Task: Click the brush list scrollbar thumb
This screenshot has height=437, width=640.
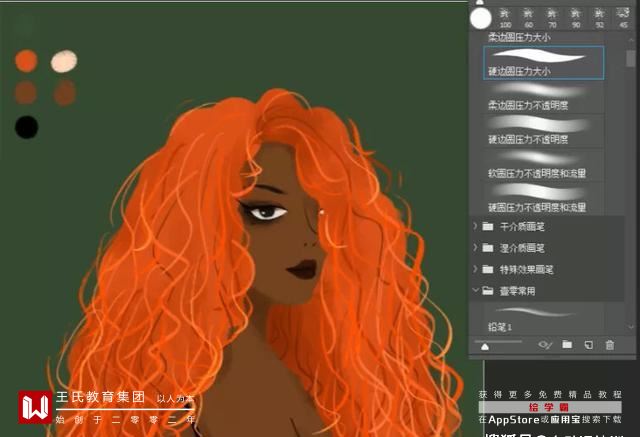Action: click(x=631, y=58)
